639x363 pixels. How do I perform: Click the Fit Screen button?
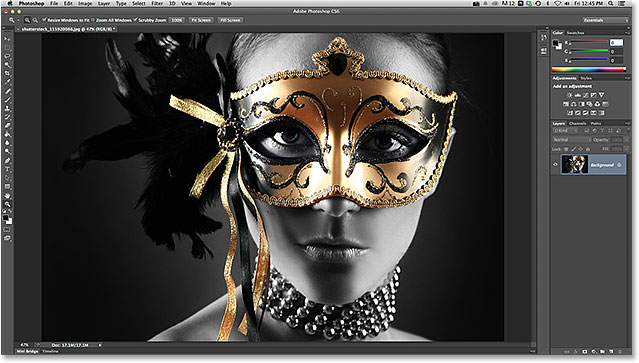click(201, 20)
